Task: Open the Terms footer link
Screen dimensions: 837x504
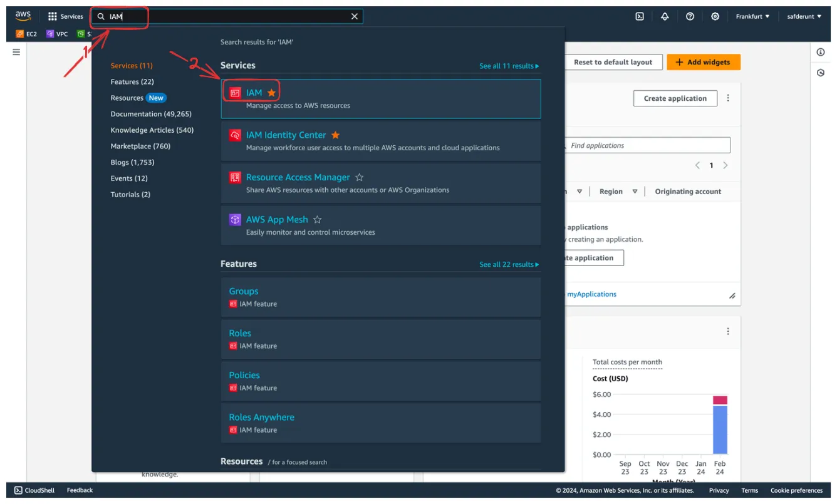Action: tap(749, 491)
